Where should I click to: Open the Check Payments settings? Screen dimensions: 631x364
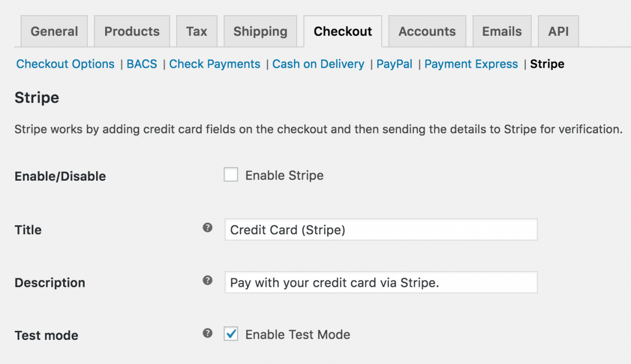click(215, 64)
